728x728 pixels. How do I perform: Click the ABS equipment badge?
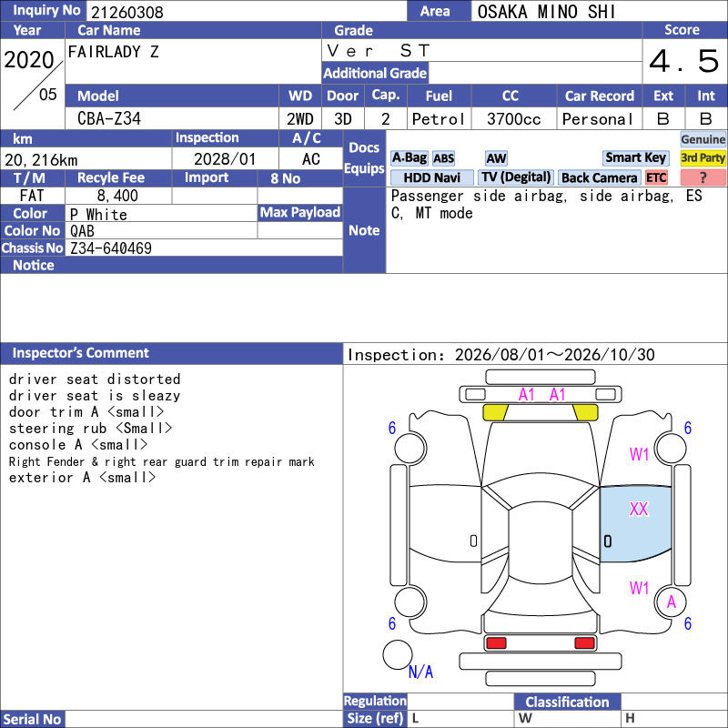click(443, 158)
